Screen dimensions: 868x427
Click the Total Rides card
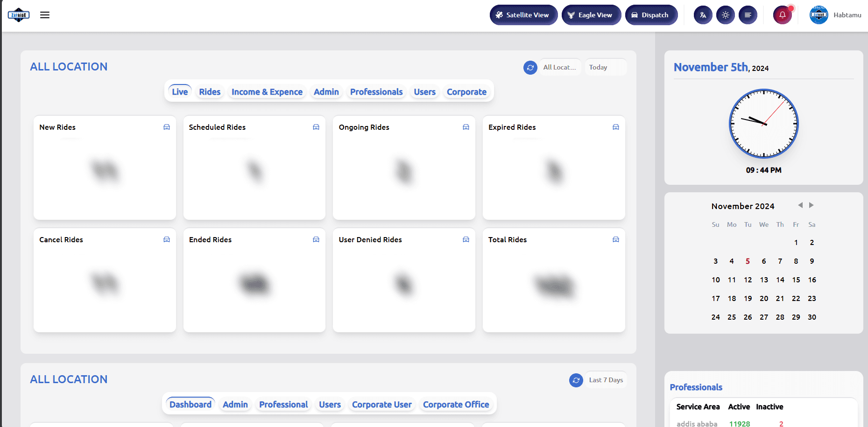pos(554,280)
